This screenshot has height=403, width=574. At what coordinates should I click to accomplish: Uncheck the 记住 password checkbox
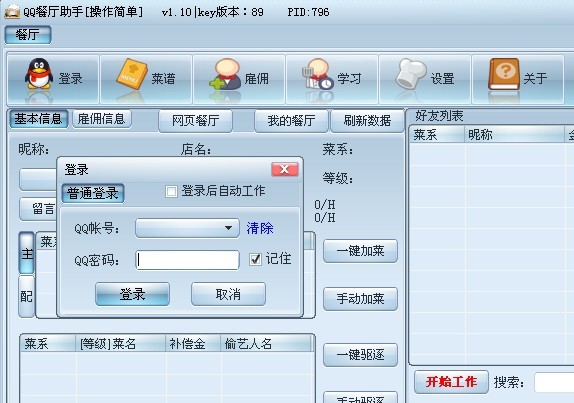[255, 259]
